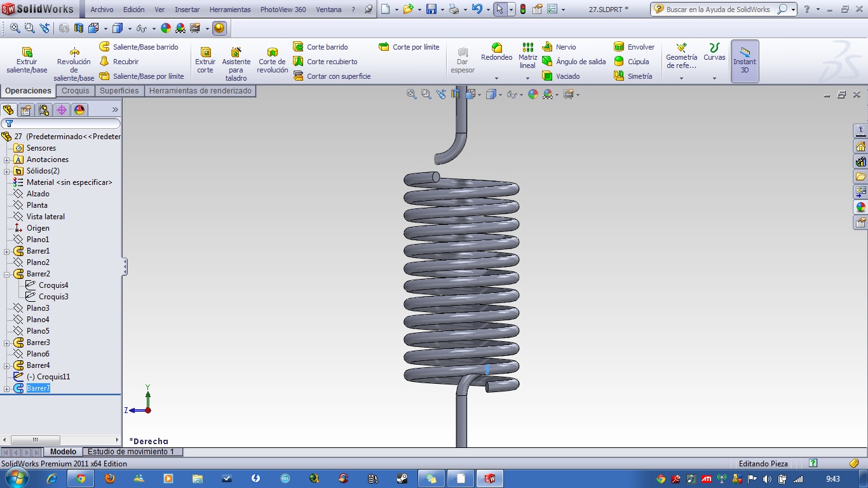The image size is (868, 488).
Task: Select Revolución de saliente/base tool
Action: point(74,64)
